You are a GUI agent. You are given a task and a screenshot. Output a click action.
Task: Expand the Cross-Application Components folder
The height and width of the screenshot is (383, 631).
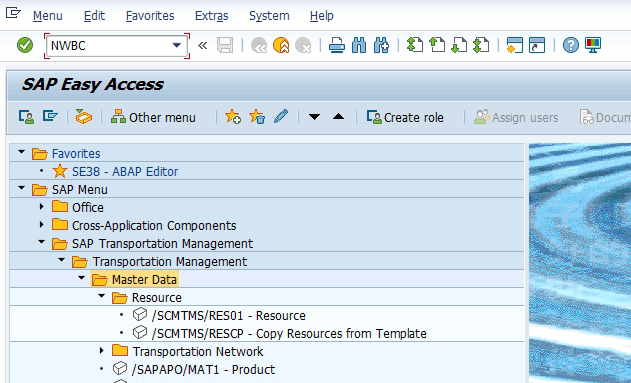[x=42, y=225]
